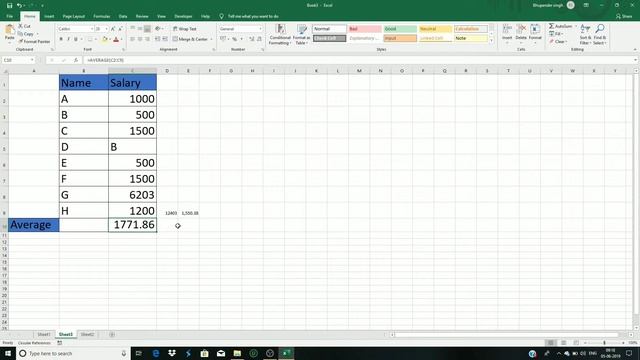Screen dimensions: 640x360
Task: Switch to the Page Layout tab
Action: 74,16
